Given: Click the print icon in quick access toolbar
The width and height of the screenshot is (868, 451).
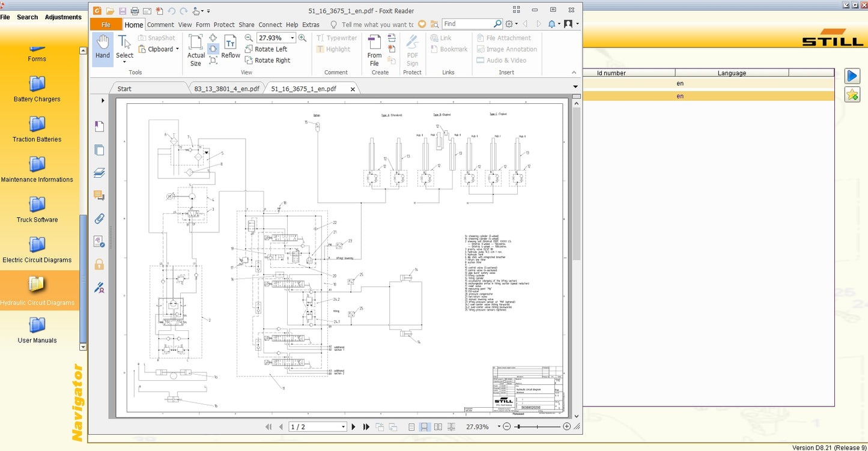Looking at the screenshot, I should click(x=135, y=11).
